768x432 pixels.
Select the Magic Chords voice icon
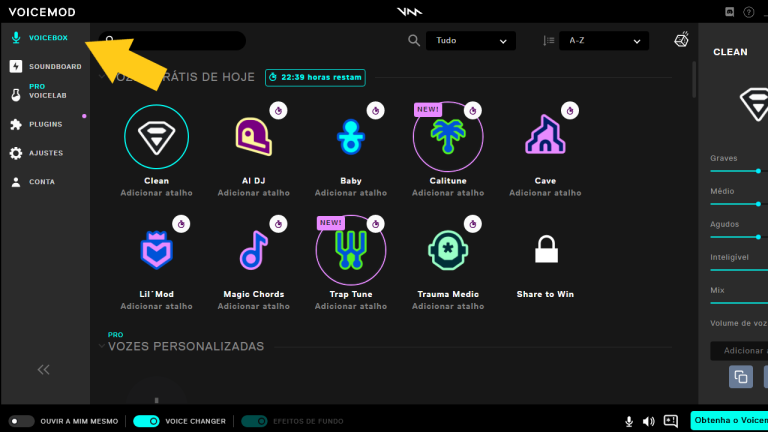(x=253, y=250)
